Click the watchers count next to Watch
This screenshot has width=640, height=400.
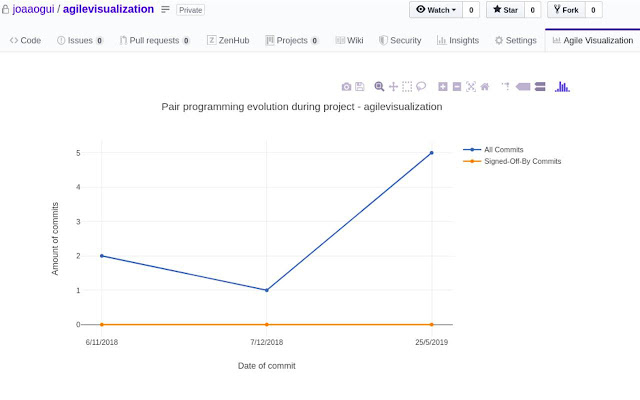click(x=471, y=10)
